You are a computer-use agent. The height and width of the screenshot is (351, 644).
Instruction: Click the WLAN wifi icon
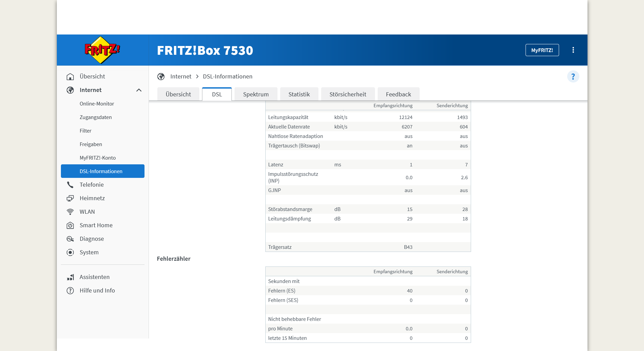click(70, 212)
